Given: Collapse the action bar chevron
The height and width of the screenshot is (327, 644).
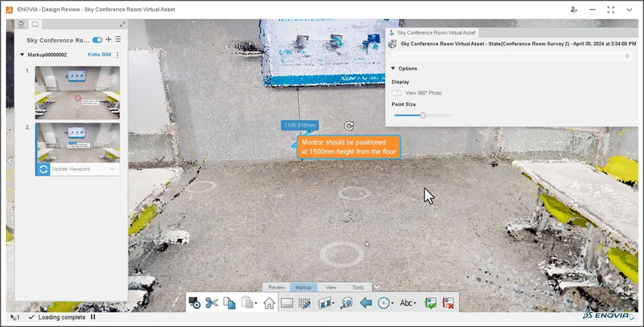Looking at the screenshot, I should click(x=377, y=287).
